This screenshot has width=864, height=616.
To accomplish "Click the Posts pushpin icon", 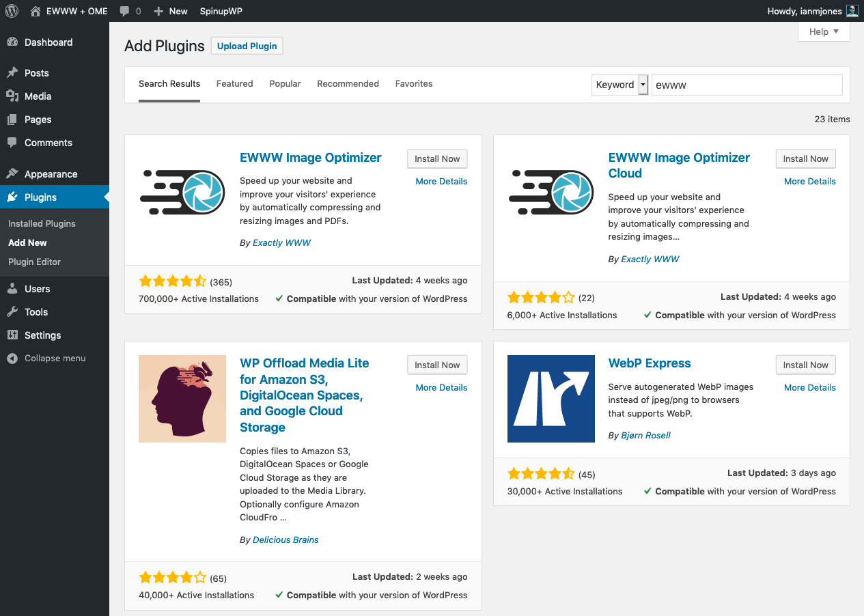I will coord(12,73).
